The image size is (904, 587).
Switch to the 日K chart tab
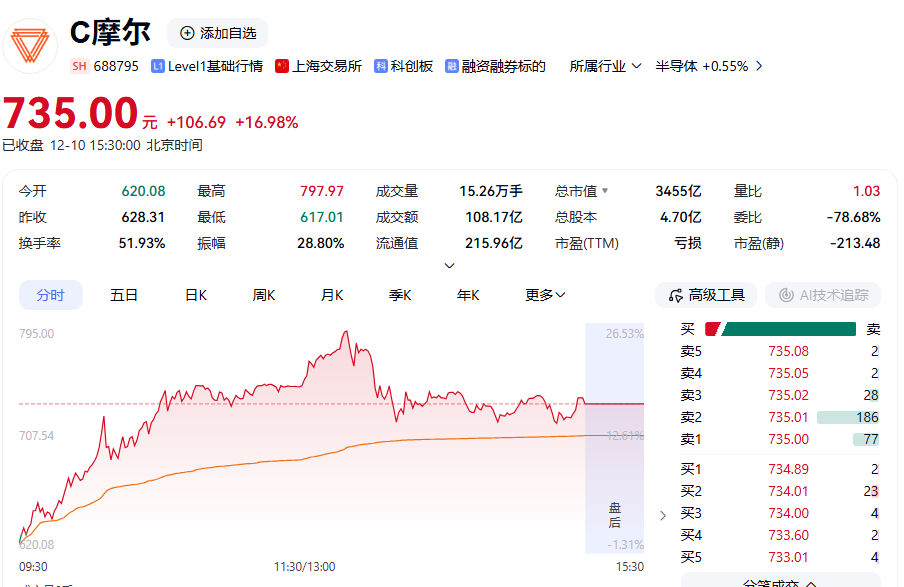[196, 295]
